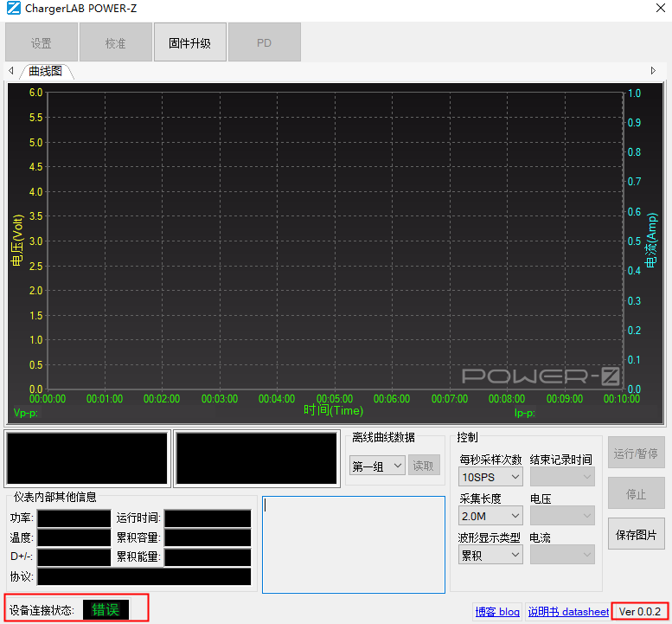Open the 第一组 offline data group dropdown
Screen dimensions: 672x624
coord(377,466)
